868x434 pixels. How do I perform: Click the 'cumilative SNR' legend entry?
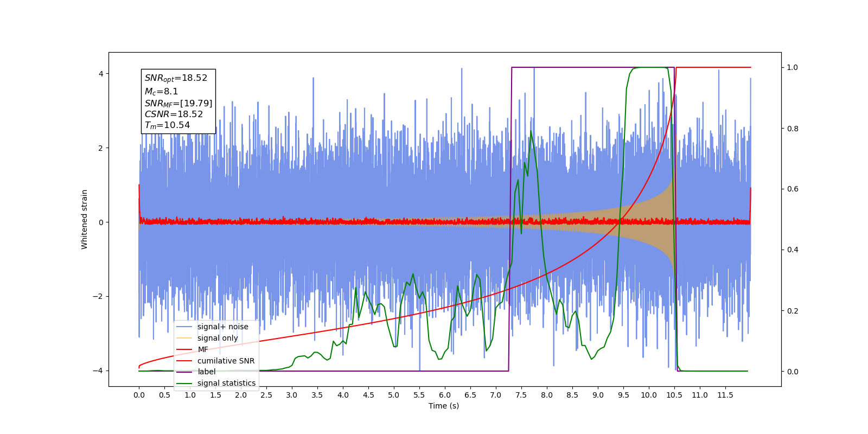216,361
